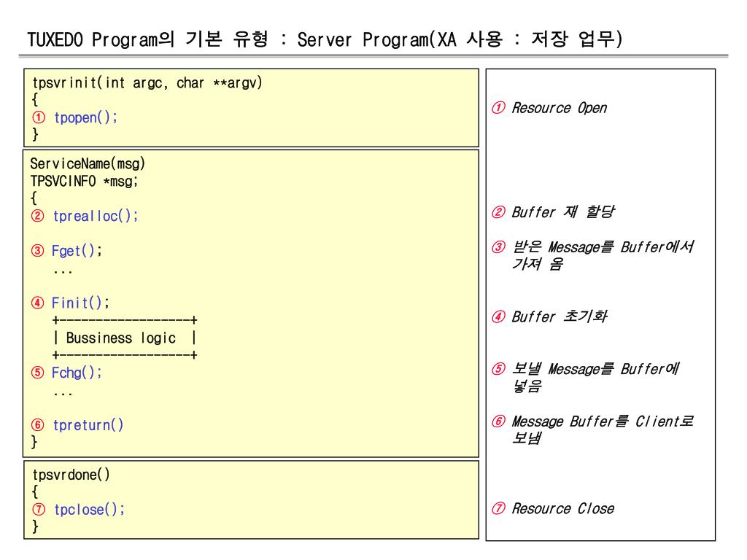Click the Finit(); call

pyautogui.click(x=80, y=303)
